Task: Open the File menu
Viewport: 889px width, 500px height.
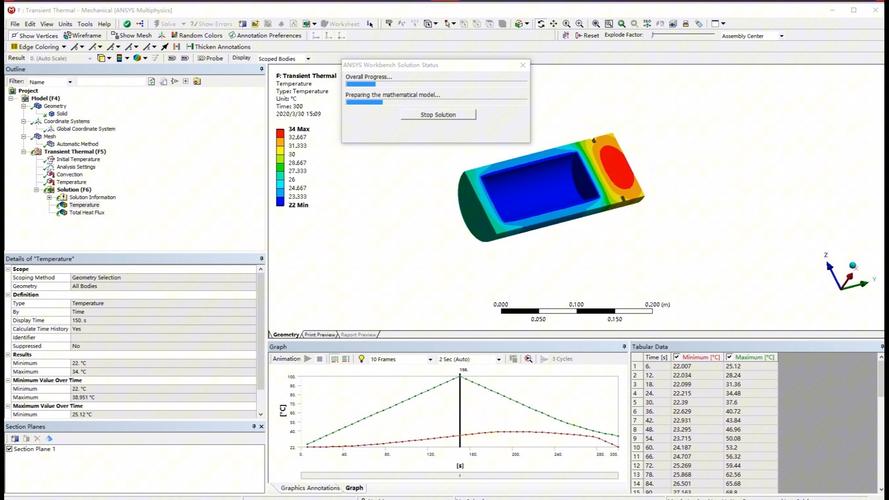Action: (x=15, y=24)
